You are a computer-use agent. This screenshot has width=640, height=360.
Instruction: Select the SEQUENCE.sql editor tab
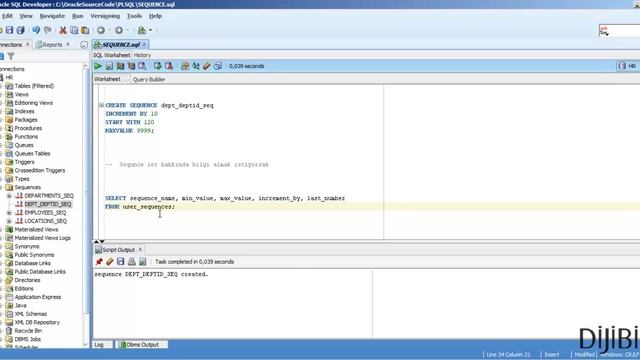click(121, 44)
